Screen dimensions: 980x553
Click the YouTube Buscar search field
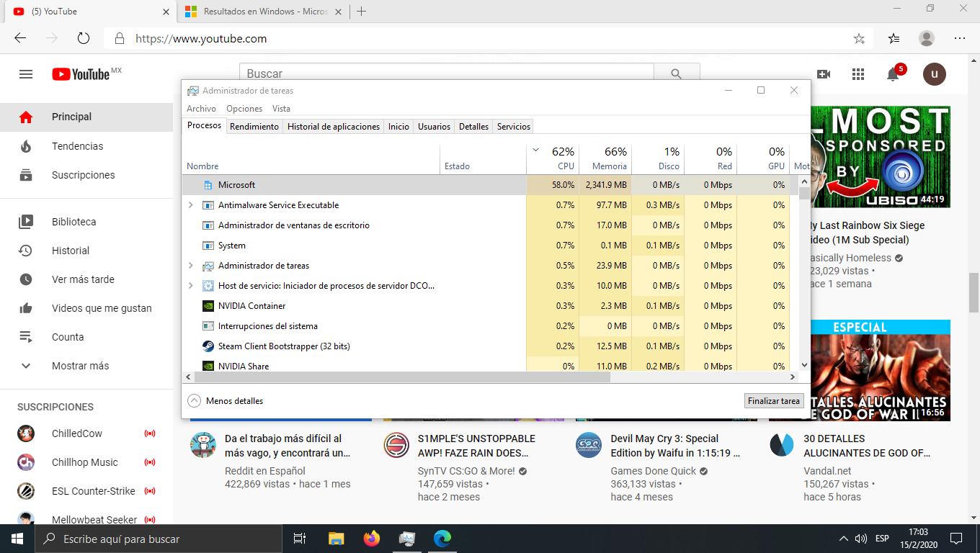coord(447,73)
